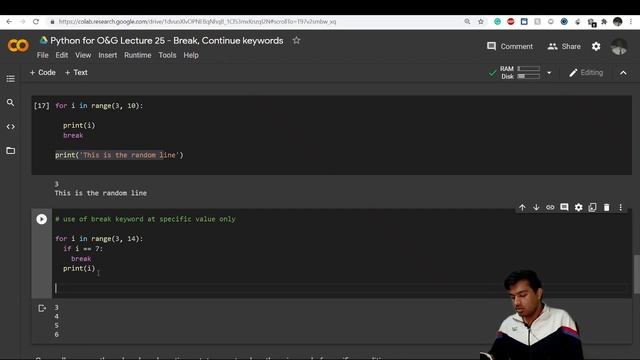The height and width of the screenshot is (360, 640).
Task: Open the Tools menu
Action: tap(167, 55)
